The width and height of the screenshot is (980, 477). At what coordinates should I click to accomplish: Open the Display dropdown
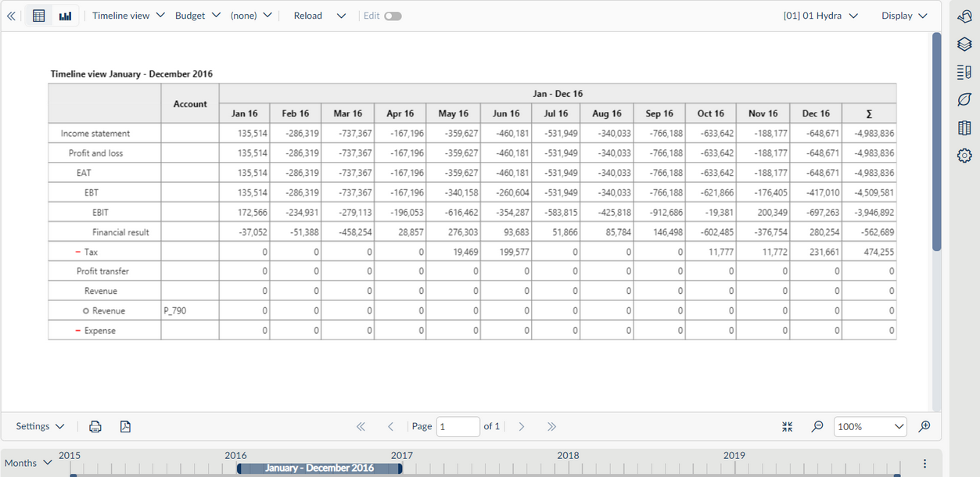click(x=904, y=16)
